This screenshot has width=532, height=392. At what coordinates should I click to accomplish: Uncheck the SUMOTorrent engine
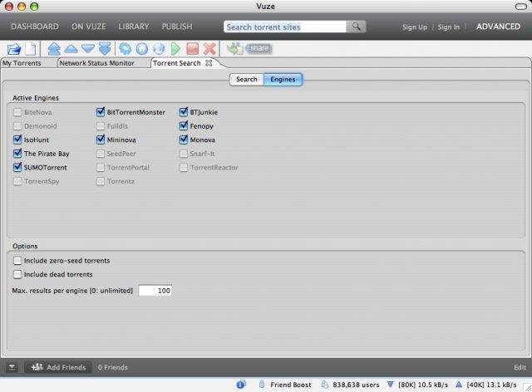click(x=17, y=168)
